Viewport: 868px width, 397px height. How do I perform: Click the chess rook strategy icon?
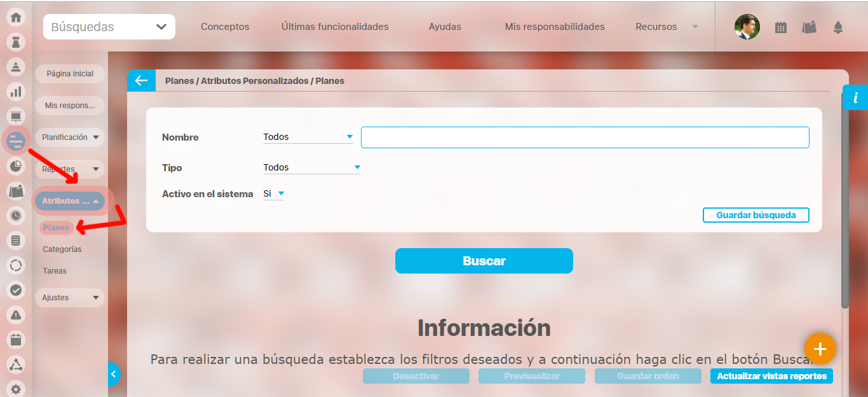16,42
